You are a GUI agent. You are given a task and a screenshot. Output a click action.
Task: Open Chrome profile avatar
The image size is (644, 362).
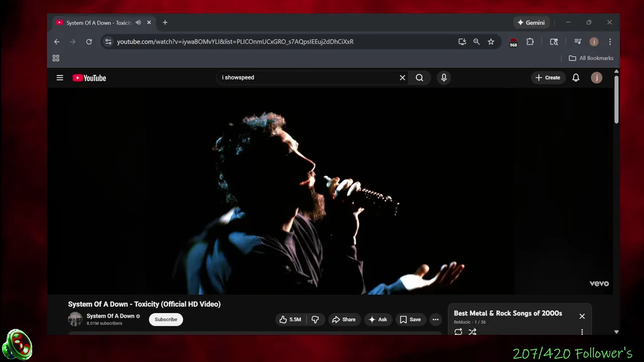tap(594, 42)
